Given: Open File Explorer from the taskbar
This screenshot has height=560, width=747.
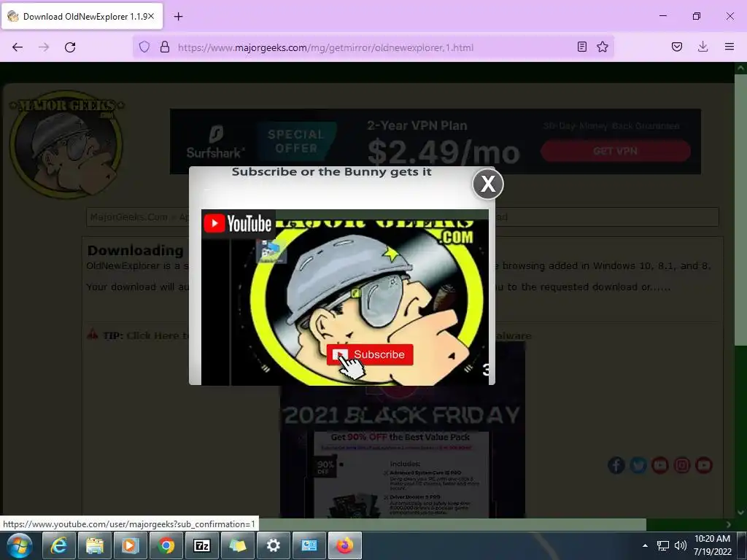Looking at the screenshot, I should click(94, 545).
